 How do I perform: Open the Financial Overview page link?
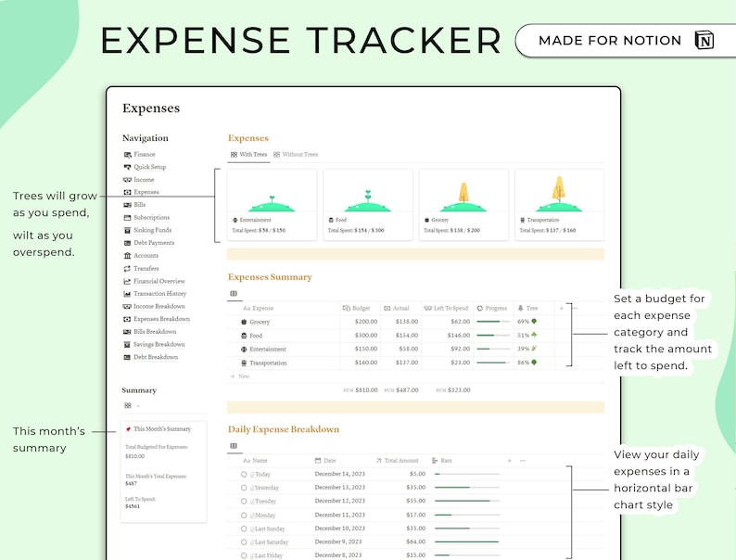coord(159,281)
